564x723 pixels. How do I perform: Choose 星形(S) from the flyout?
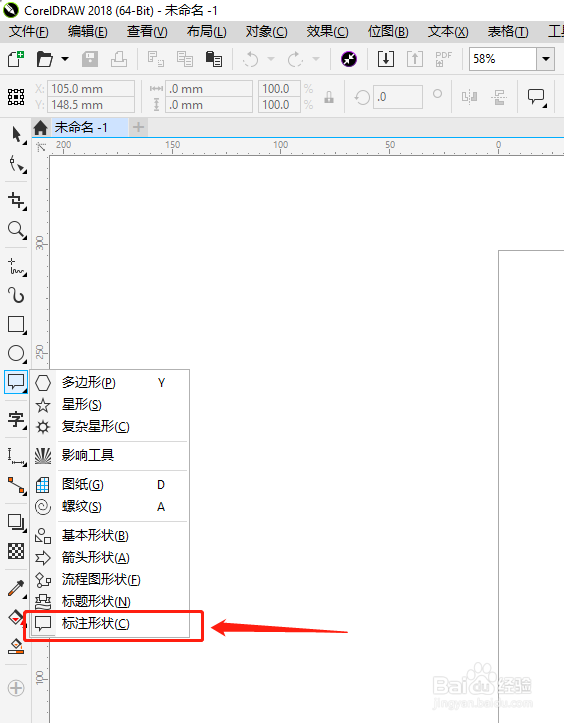[111, 404]
